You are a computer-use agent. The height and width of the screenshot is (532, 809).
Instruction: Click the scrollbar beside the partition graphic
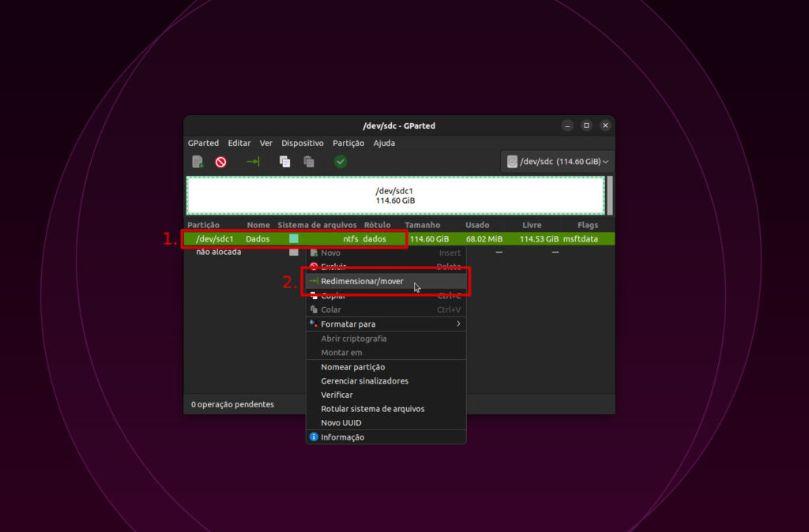click(x=610, y=196)
